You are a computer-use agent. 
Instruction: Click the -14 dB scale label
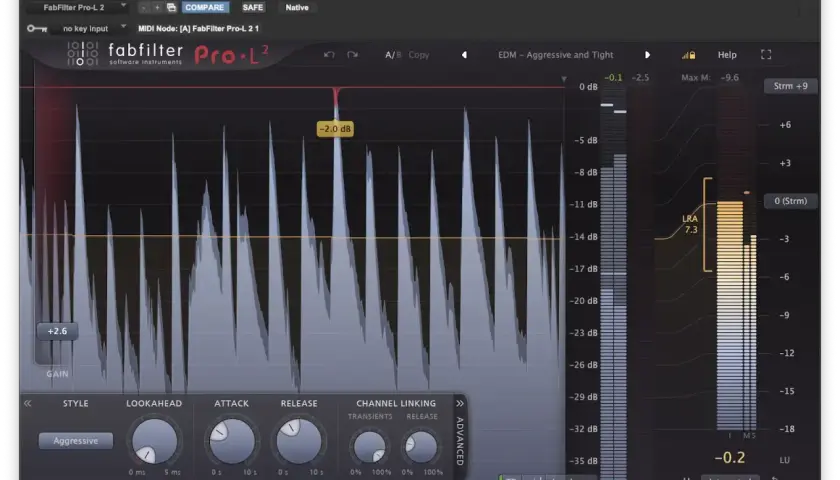click(583, 237)
